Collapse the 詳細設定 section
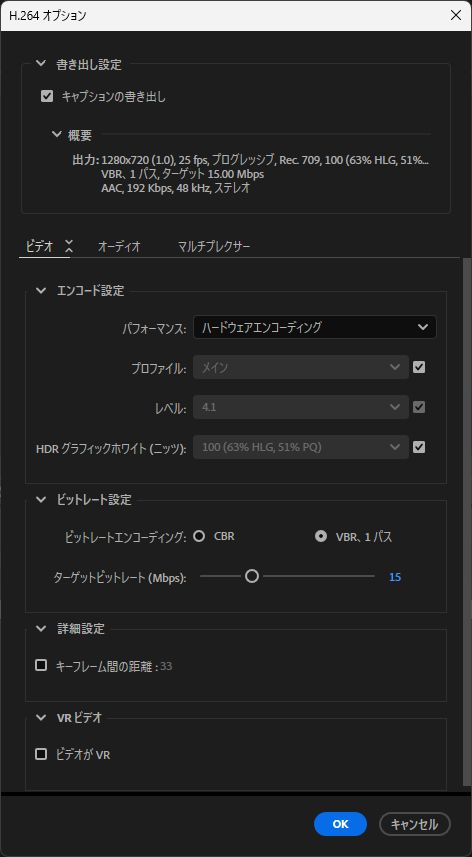 coord(41,629)
